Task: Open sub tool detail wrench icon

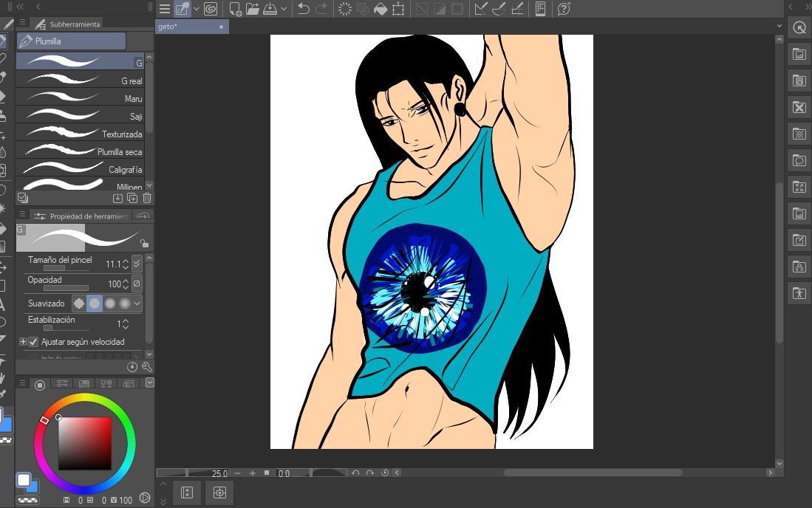Action: (147, 367)
